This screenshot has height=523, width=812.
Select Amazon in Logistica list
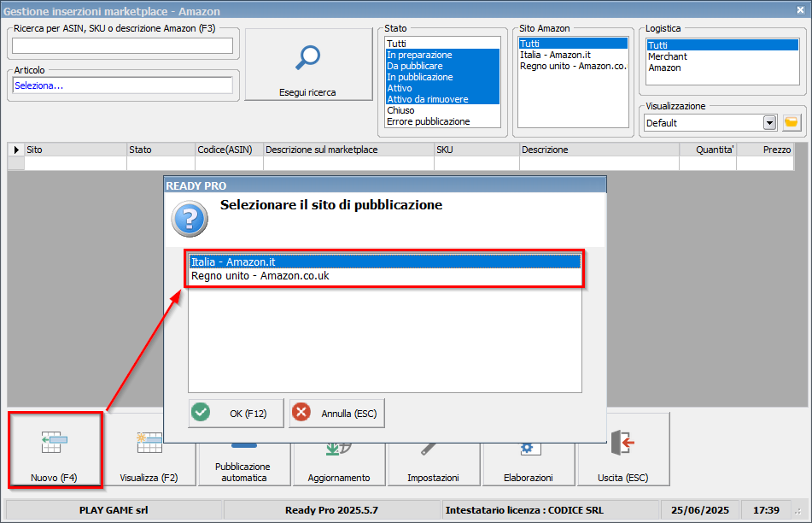(722, 68)
